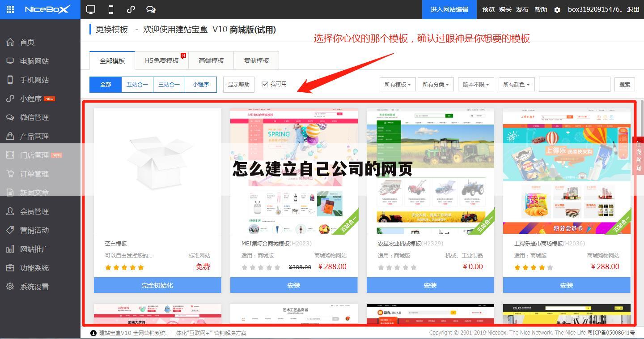Open the 所有颜色 dropdown
Viewport: 644px width, 339px height.
click(x=516, y=84)
